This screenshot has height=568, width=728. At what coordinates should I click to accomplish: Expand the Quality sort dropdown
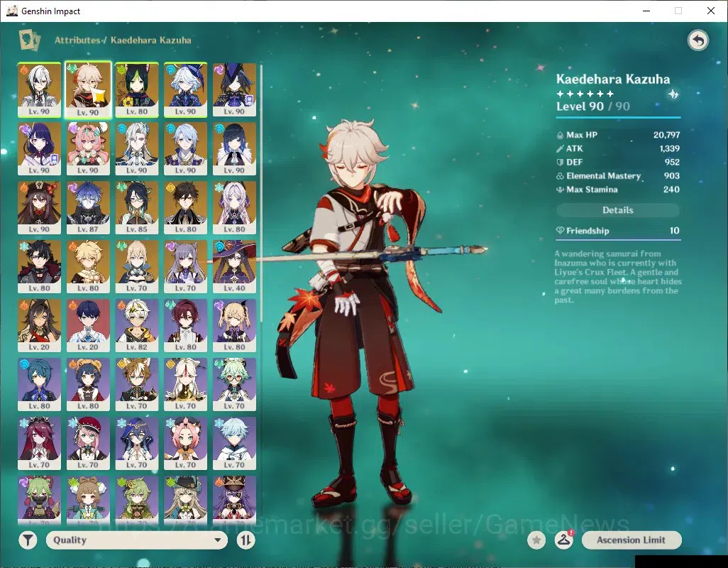pos(137,540)
